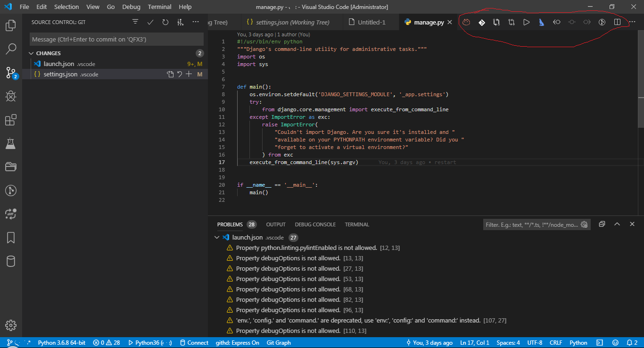Open previous revision (left arrow commit icon)
Screen dimensions: 644x348
557,22
